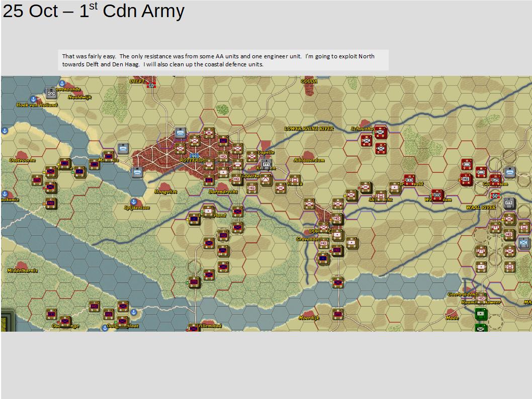The image size is (532, 399).
Task: Click the grey engineer icon near 's-Gravenzande
Action: [50, 93]
